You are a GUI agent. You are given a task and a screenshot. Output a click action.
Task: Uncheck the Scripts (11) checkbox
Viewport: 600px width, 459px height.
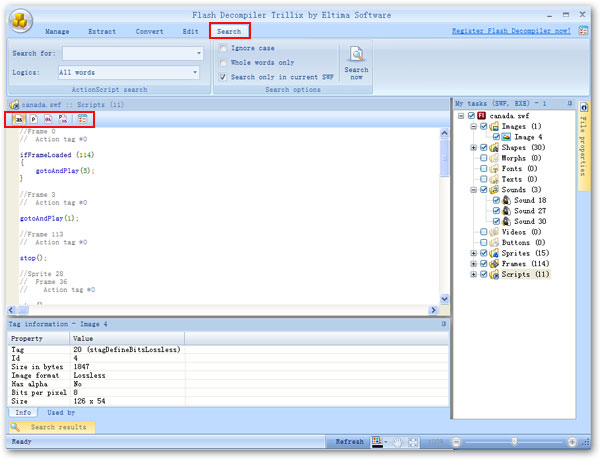coord(484,274)
